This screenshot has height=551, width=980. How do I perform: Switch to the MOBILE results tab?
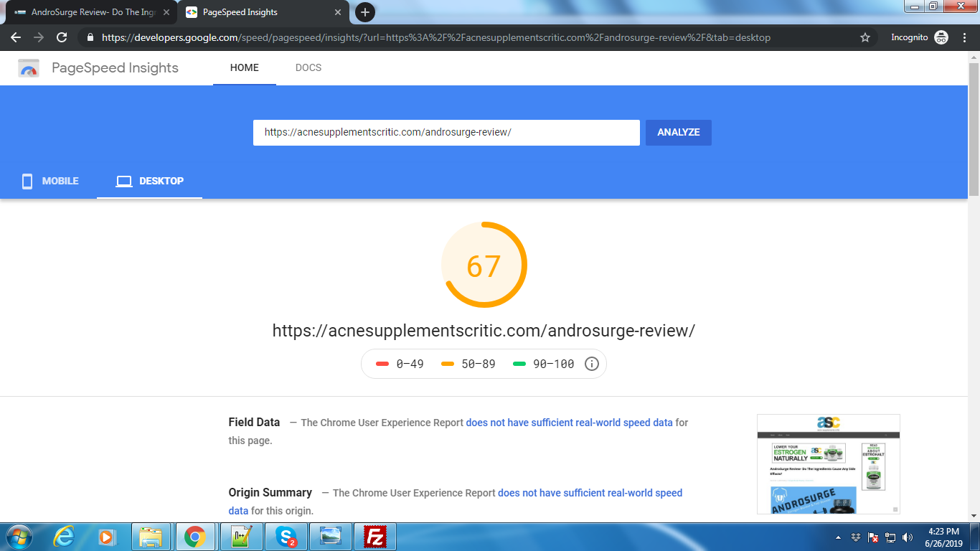tap(50, 181)
